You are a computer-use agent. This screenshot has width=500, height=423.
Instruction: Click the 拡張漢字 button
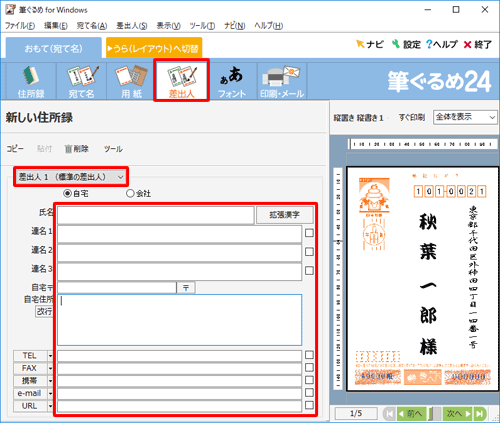pyautogui.click(x=284, y=215)
